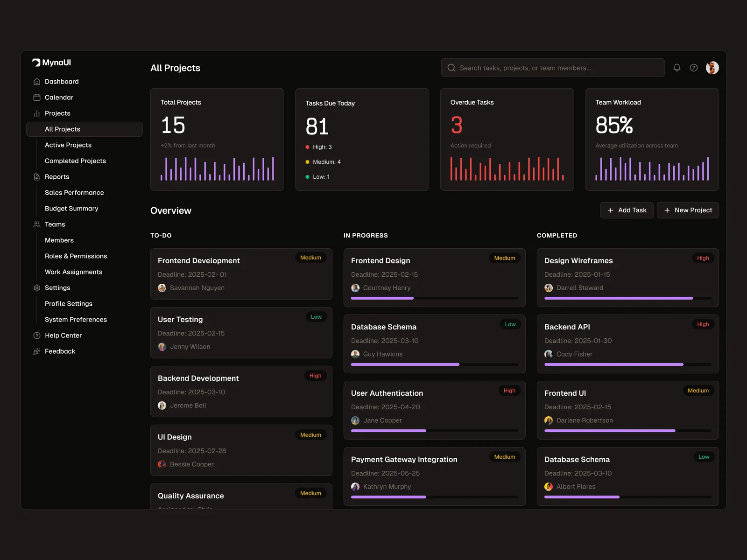The height and width of the screenshot is (560, 747).
Task: Open Active Projects from sidebar
Action: coord(68,145)
